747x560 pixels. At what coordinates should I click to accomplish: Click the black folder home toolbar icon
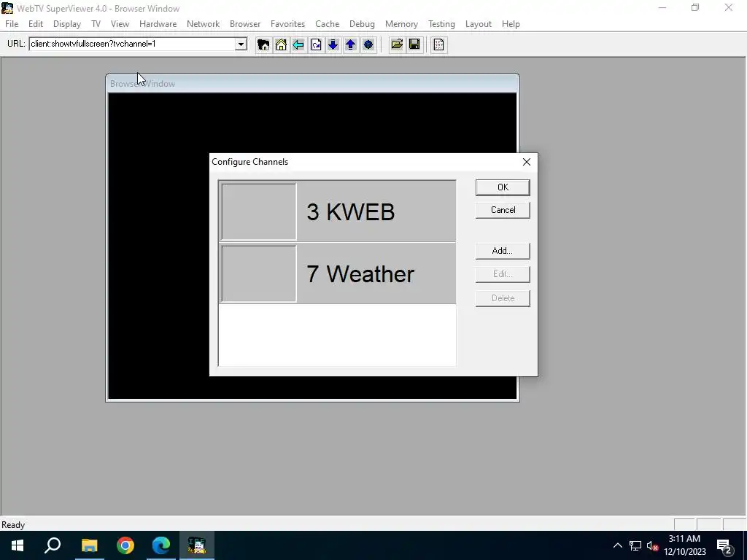[x=263, y=44]
